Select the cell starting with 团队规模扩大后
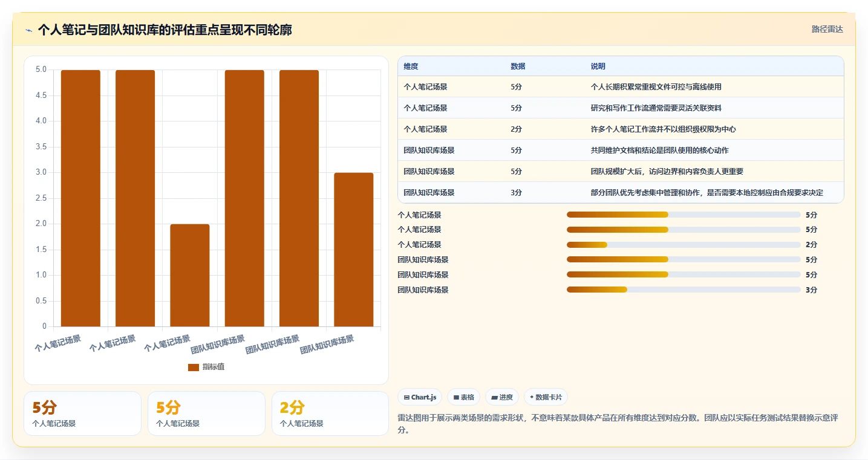The width and height of the screenshot is (868, 460). coord(667,172)
